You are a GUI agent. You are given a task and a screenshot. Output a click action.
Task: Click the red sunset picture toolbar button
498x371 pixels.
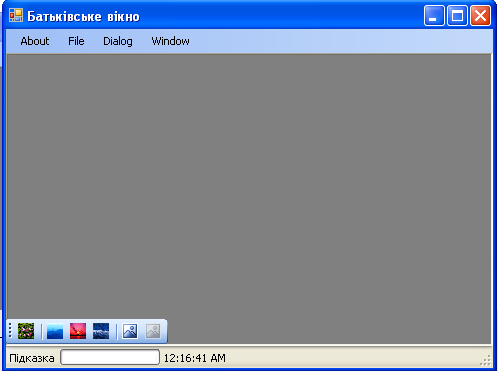coord(78,331)
